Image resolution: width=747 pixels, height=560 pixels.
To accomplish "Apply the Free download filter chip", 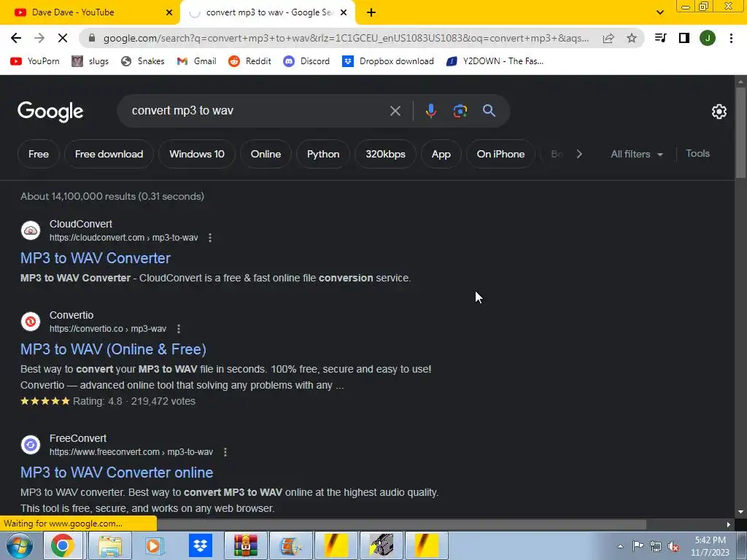I will pyautogui.click(x=109, y=154).
